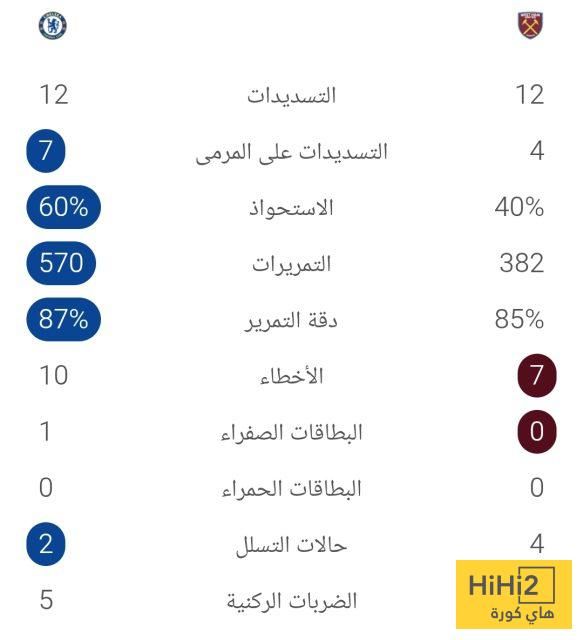This screenshot has width=583, height=640.
Task: Click the حالات التسلل offsides label
Action: (292, 545)
